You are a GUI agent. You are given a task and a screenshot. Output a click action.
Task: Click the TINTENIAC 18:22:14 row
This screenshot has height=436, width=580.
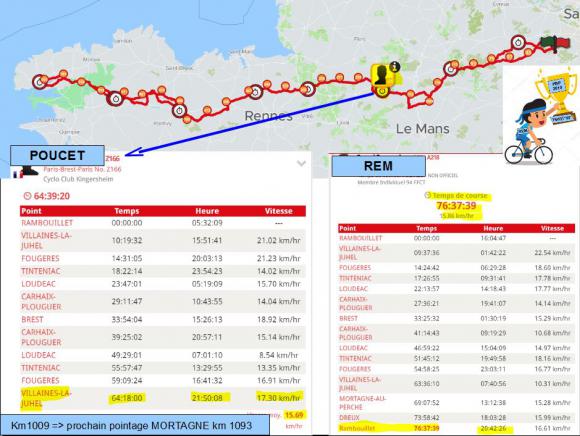pos(163,271)
